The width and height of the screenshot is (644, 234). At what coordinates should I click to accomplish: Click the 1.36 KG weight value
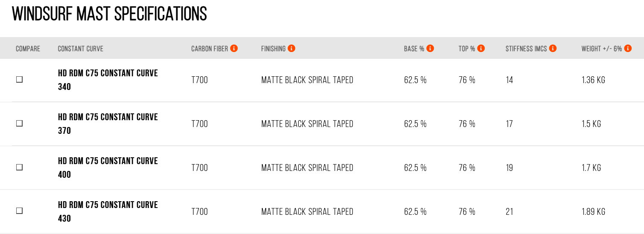click(593, 80)
